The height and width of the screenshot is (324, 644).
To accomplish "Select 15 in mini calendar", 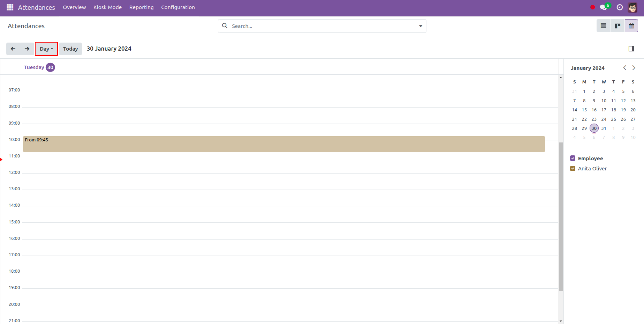I will point(584,110).
